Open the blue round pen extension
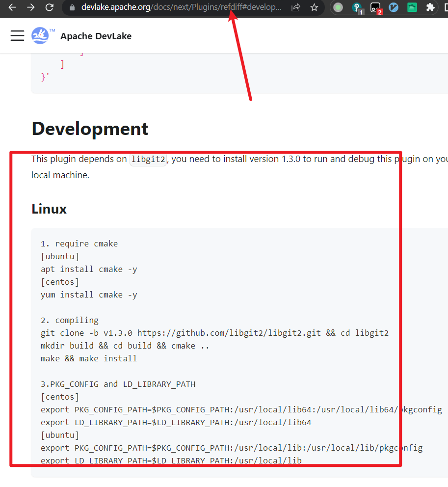Image resolution: width=448 pixels, height=487 pixels. coord(394,7)
